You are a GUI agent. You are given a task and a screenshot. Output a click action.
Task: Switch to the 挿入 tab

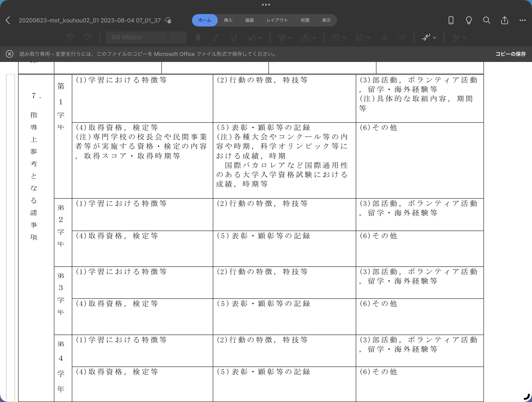coord(228,20)
